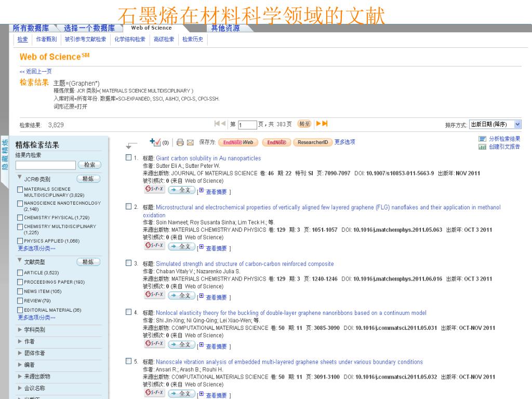The height and width of the screenshot is (399, 532).
Task: Switch to 选择一个数据库 tab
Action: click(89, 28)
